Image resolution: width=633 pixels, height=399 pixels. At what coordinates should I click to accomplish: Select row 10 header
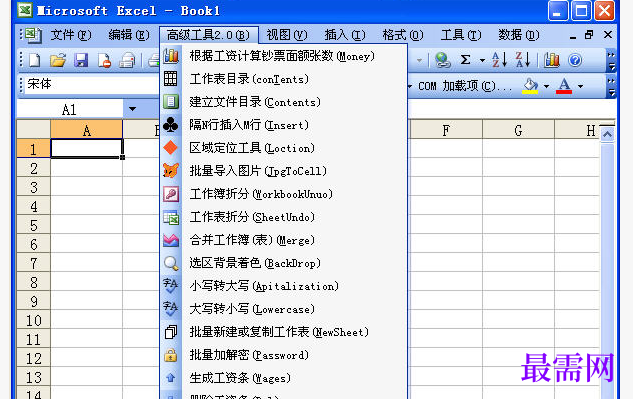pyautogui.click(x=34, y=320)
